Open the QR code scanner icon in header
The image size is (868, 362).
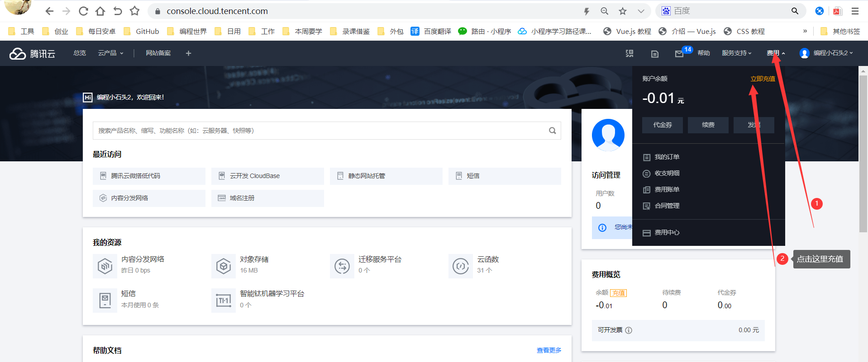click(x=630, y=53)
